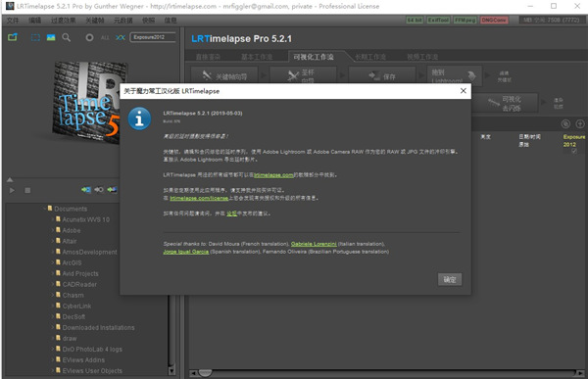Select the DxO PhotoLab 4 logs folder
The width and height of the screenshot is (588, 379).
[x=92, y=350]
